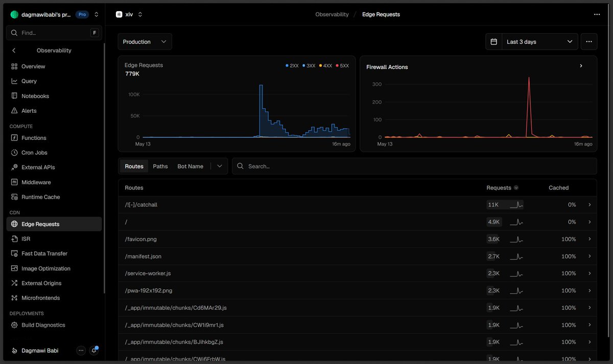Click the F shortcut key badge

tap(94, 33)
